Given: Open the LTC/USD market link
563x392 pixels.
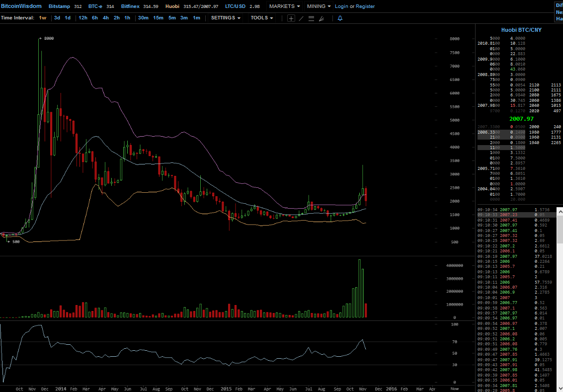Looking at the screenshot, I should click(x=235, y=6).
